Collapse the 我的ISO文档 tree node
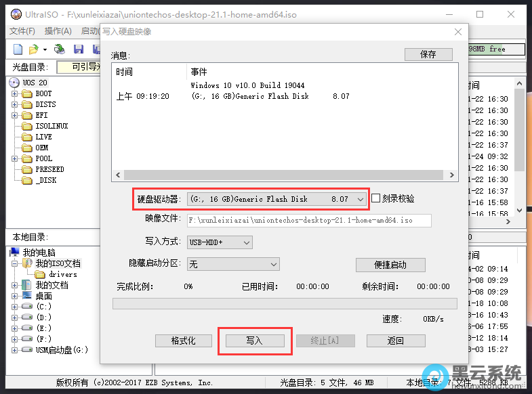The height and width of the screenshot is (394, 532). (15, 263)
